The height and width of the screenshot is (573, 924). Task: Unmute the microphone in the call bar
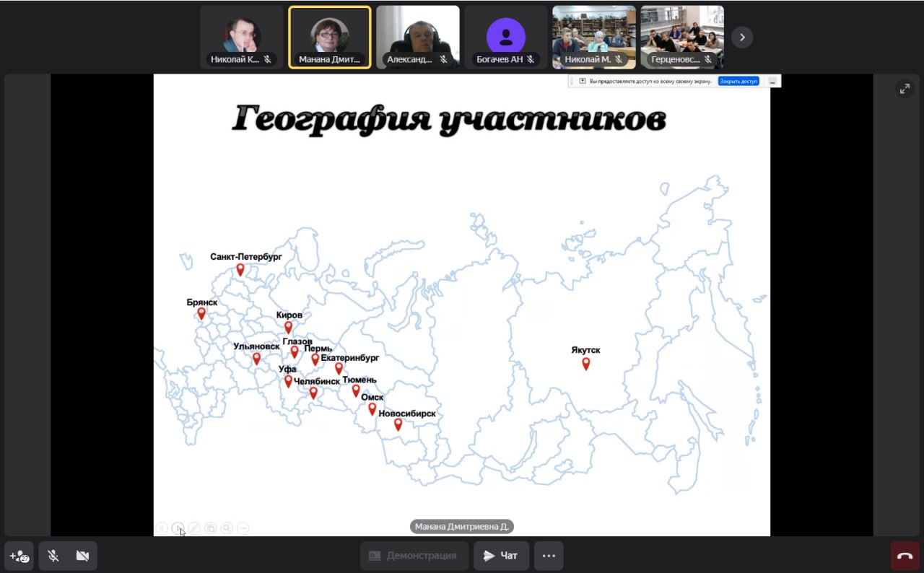[x=53, y=556]
